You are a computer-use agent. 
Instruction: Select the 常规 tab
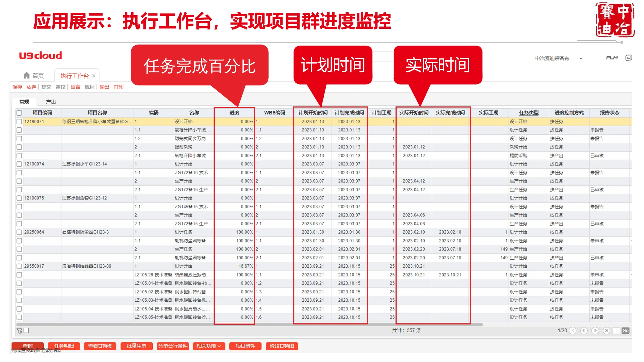point(24,102)
